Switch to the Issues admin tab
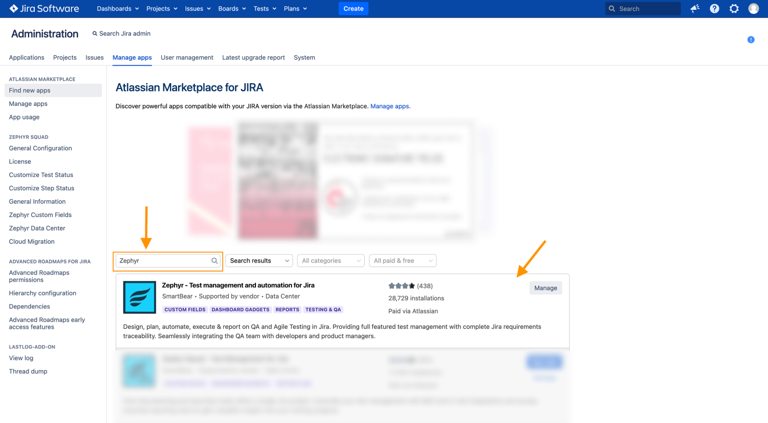The width and height of the screenshot is (768, 423). click(x=95, y=57)
